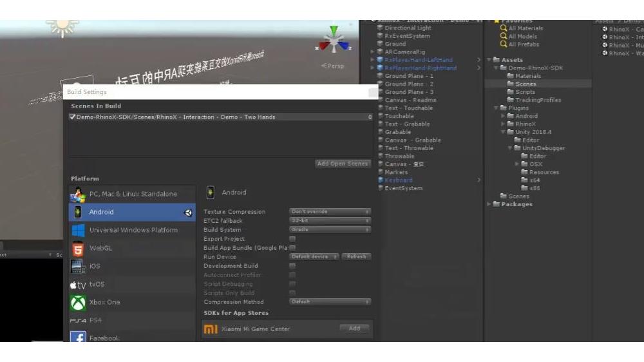
Task: Click the Xiaomi Mi logo icon
Action: (x=211, y=329)
